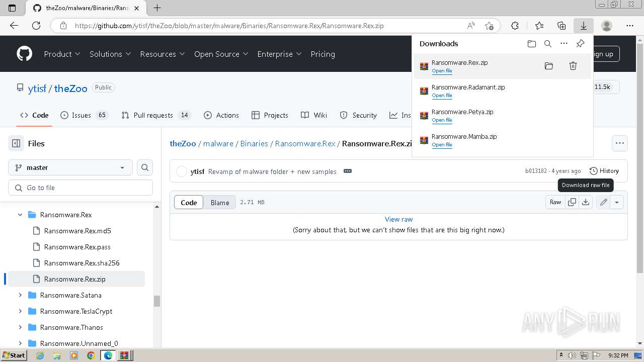Open browser Settings and more menu
This screenshot has height=362, width=644.
[x=630, y=26]
